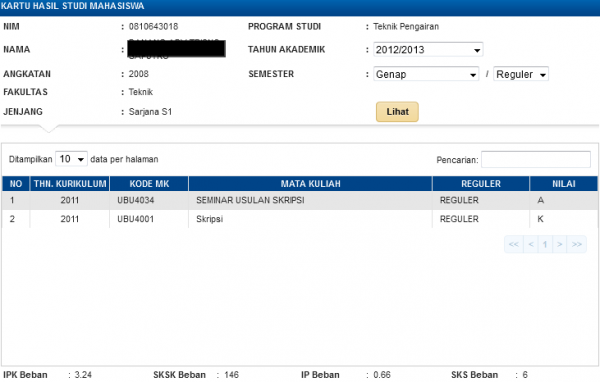
Task: Expand the Semester Genap dropdown
Action: coord(426,74)
